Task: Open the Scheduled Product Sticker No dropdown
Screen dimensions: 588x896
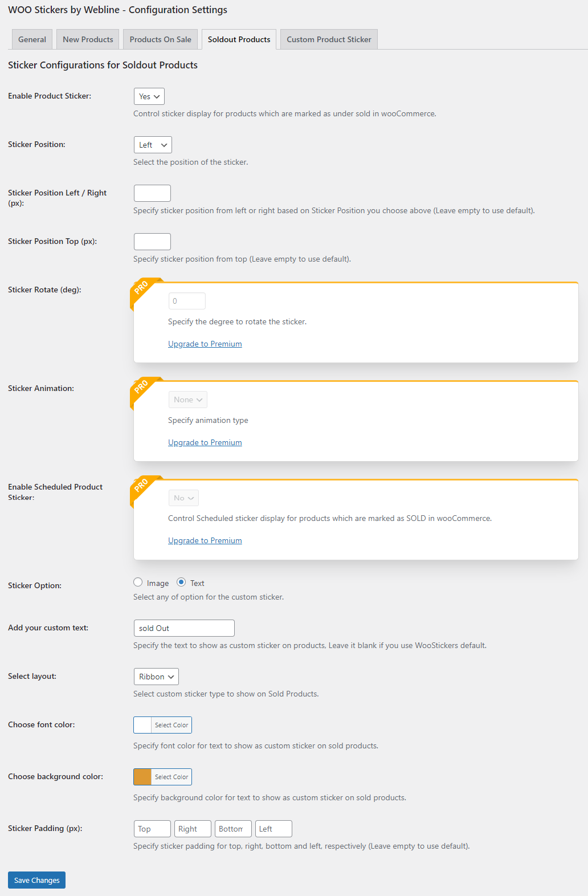Action: 183,498
